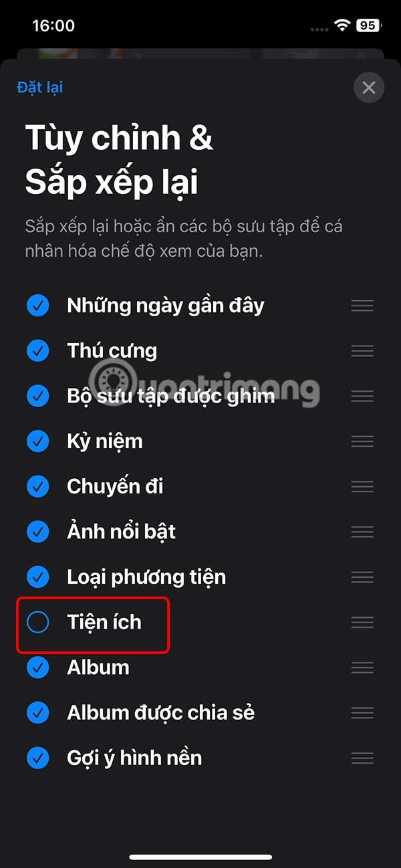Tap the reorder handle beside Album được chia sẻ
This screenshot has width=401, height=868.
pyautogui.click(x=362, y=713)
